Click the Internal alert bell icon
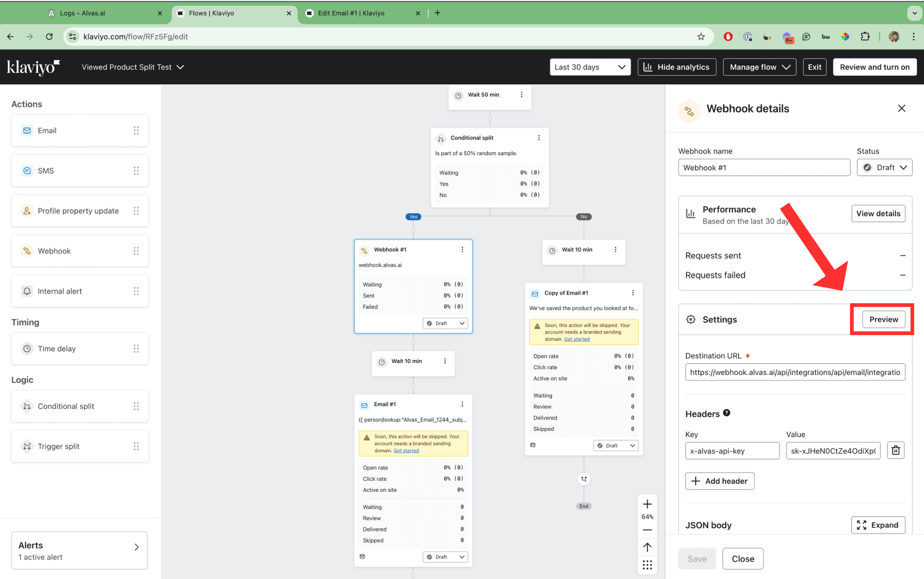The width and height of the screenshot is (924, 579). (27, 291)
